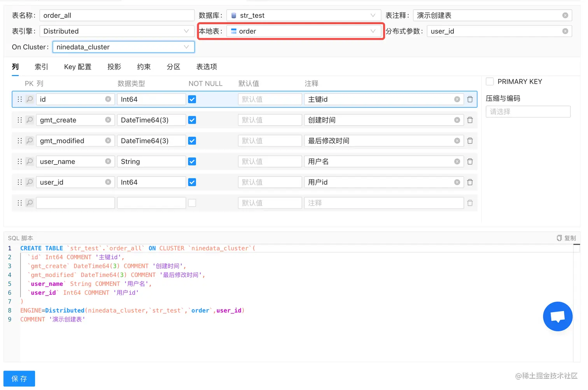Toggle NOT NULL for id column
The image size is (588, 390).
pyautogui.click(x=192, y=99)
